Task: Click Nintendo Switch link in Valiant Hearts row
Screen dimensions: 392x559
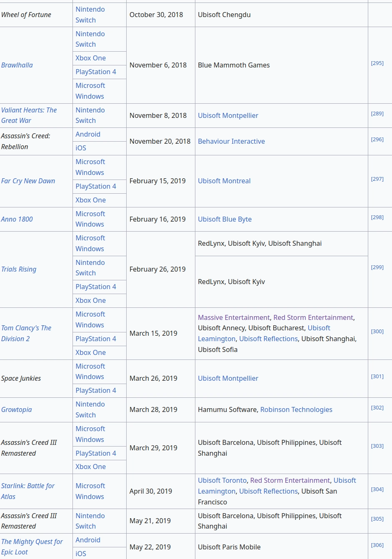Action: click(x=90, y=115)
